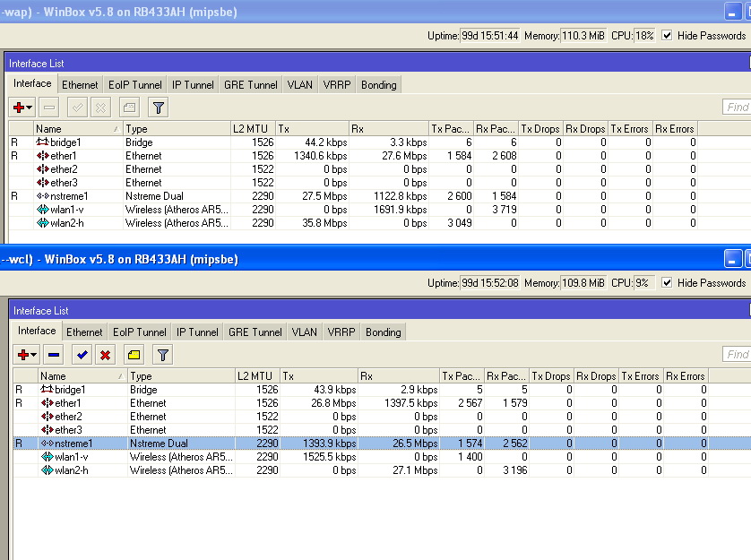
Task: Select wlan1-v wireless icon in top window
Action: [43, 210]
